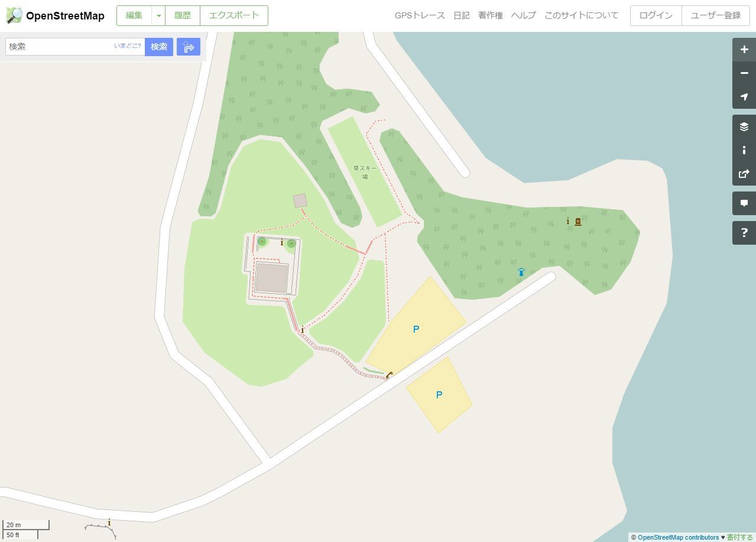This screenshot has width=756, height=542.
Task: Click the ユーザー登録 button
Action: (716, 16)
